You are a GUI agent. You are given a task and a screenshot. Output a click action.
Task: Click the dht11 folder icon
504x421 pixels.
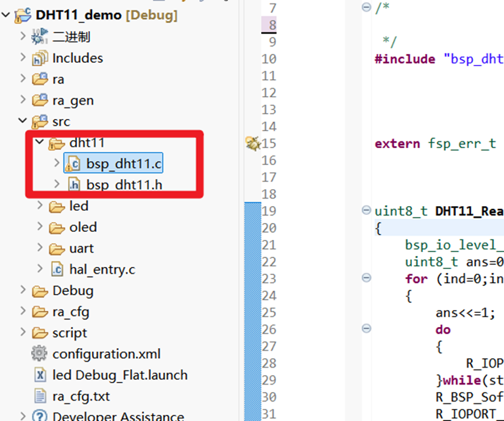pos(57,143)
